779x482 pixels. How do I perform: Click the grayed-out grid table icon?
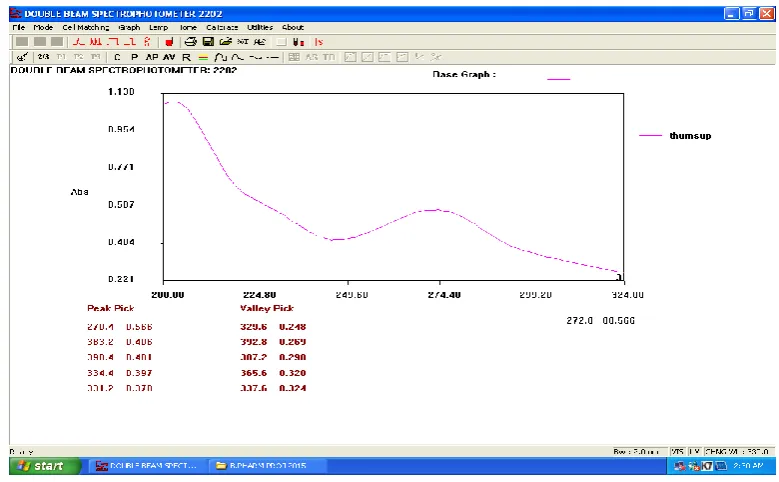point(294,57)
